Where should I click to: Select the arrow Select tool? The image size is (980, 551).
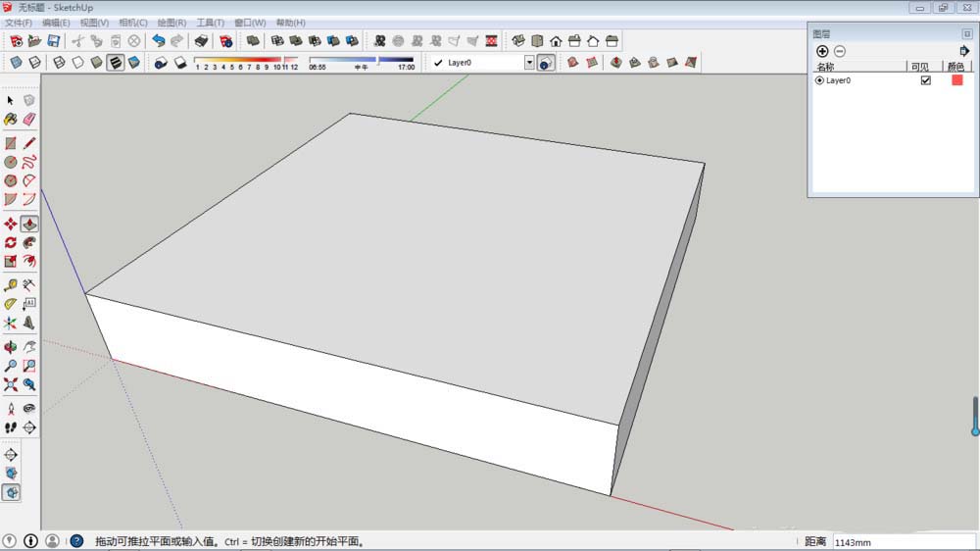[11, 100]
